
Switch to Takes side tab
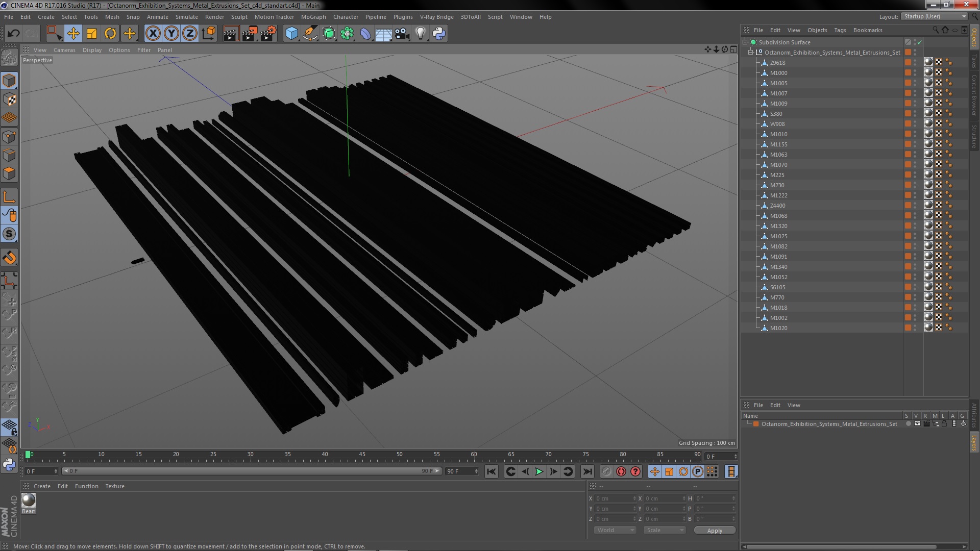point(974,61)
